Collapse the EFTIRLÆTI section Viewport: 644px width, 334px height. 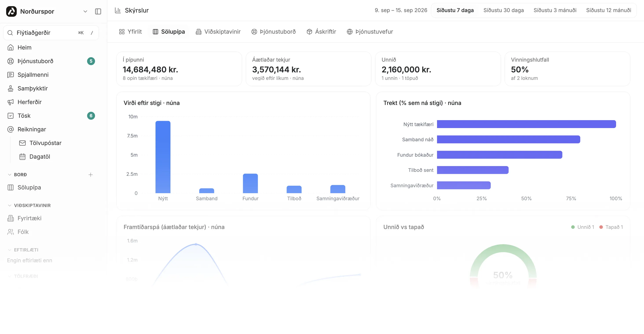point(23,250)
